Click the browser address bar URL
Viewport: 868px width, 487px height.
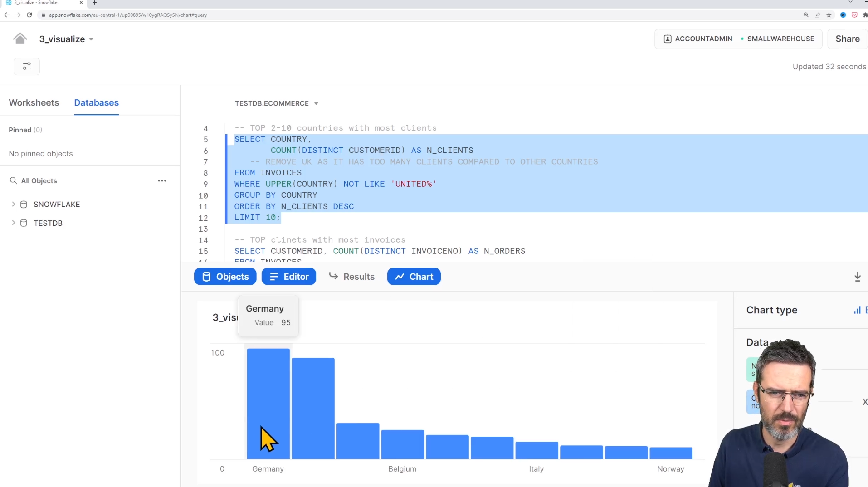coord(128,15)
